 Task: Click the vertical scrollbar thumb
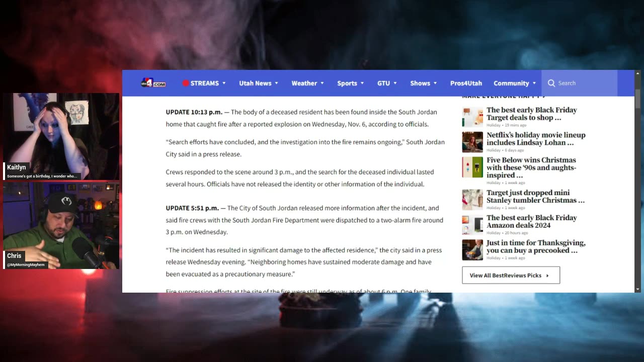638,99
